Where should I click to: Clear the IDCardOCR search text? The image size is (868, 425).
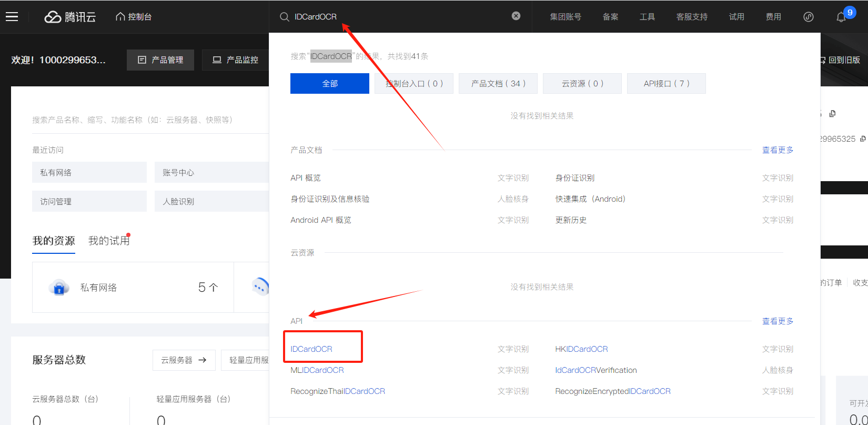point(516,16)
